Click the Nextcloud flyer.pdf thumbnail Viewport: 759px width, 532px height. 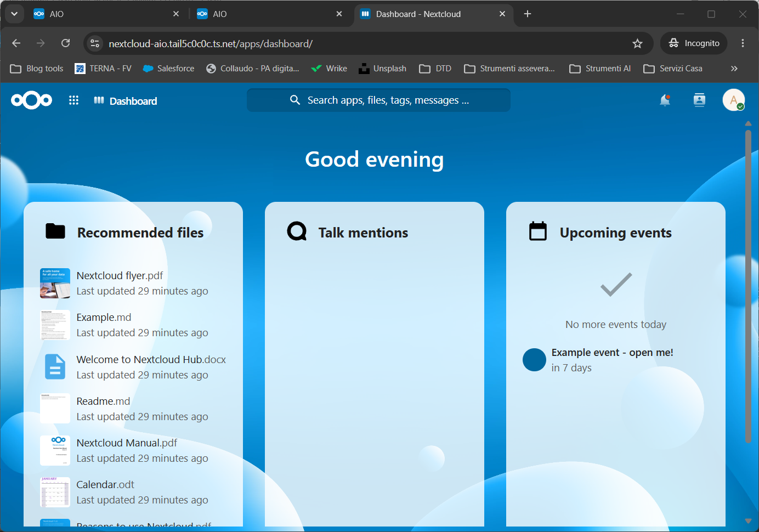click(x=55, y=283)
